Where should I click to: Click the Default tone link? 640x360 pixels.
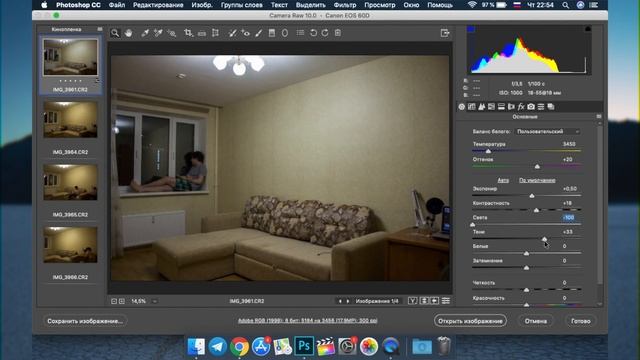[x=537, y=180]
